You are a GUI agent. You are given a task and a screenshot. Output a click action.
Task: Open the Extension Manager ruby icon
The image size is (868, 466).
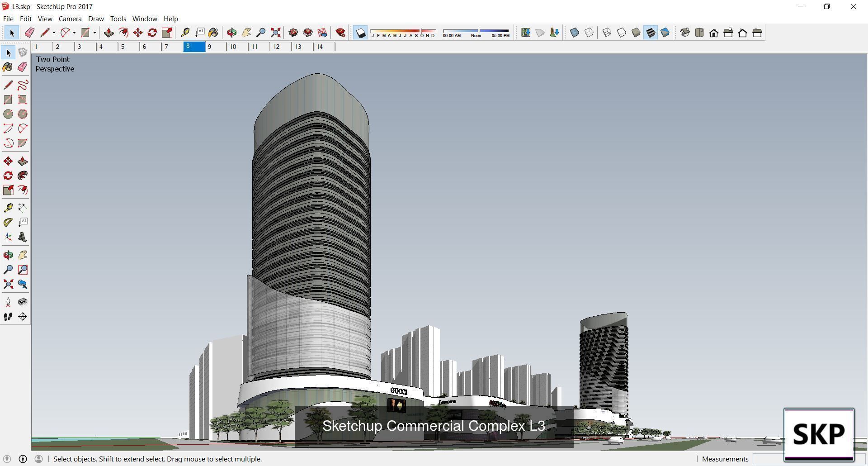click(340, 33)
